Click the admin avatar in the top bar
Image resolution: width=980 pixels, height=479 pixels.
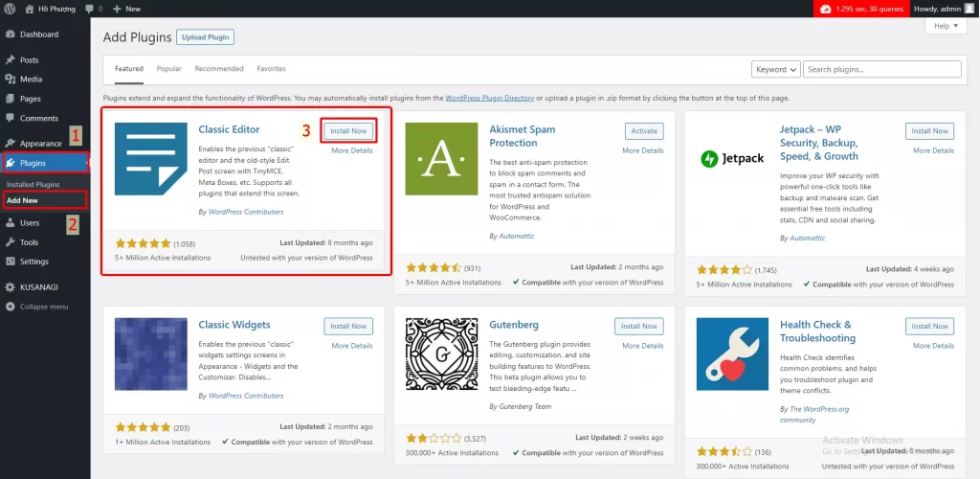(x=969, y=9)
